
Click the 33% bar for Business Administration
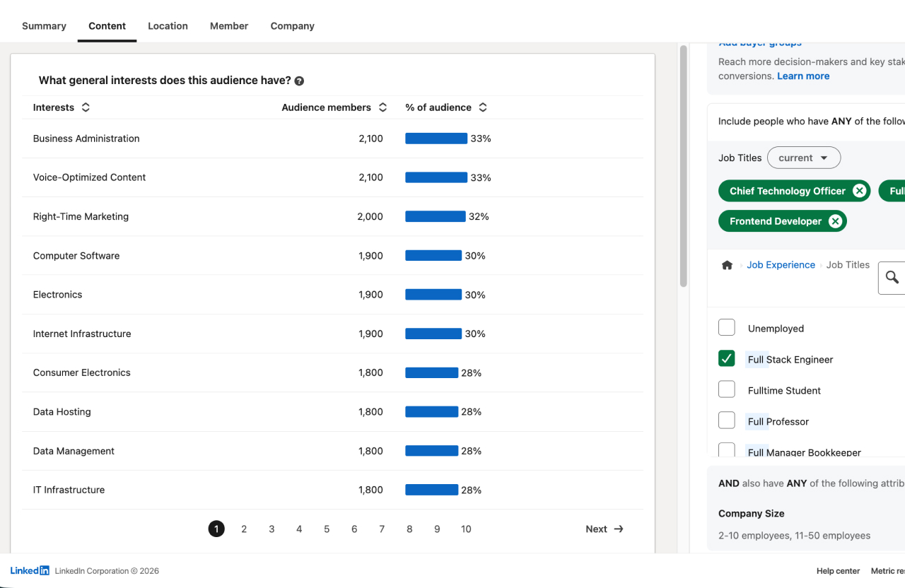(436, 139)
